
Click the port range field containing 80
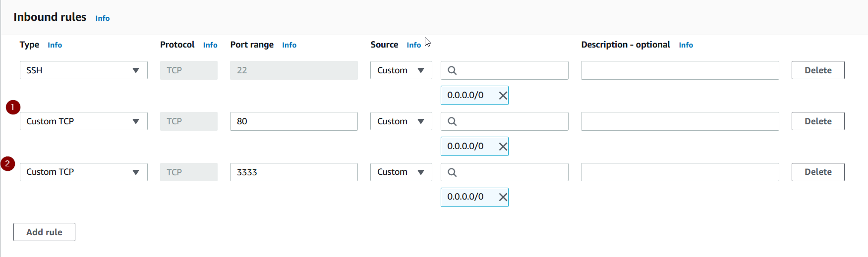pos(293,121)
